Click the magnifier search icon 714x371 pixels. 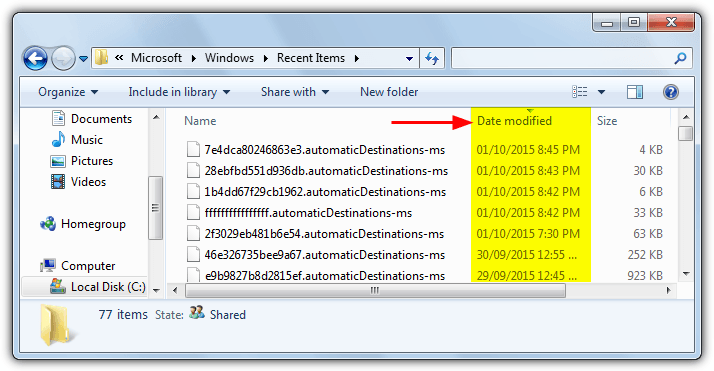pyautogui.click(x=680, y=58)
